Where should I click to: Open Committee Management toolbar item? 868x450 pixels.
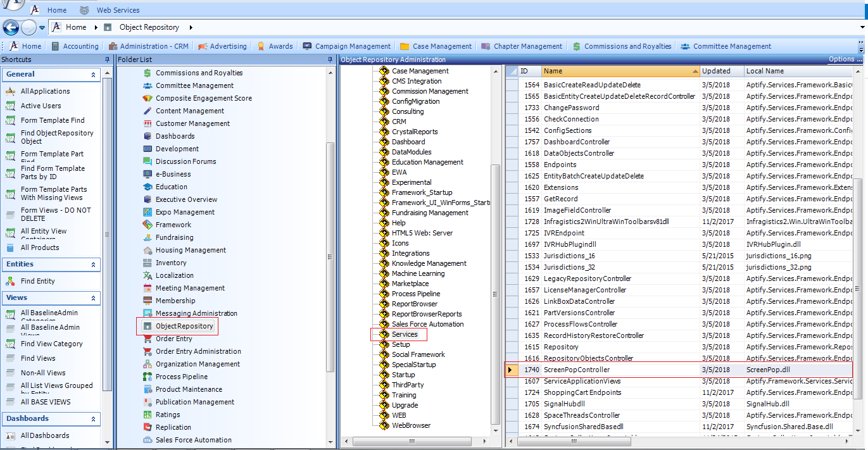(x=726, y=46)
